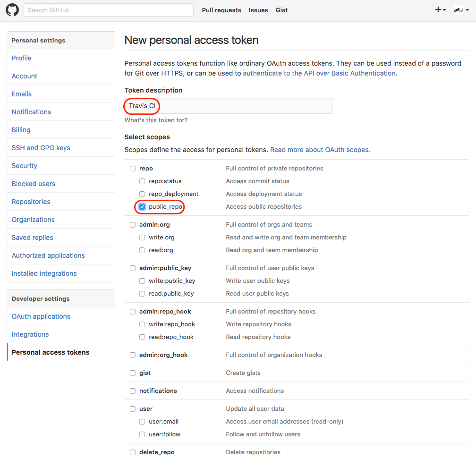
Task: Open Gist from the header
Action: (x=281, y=10)
